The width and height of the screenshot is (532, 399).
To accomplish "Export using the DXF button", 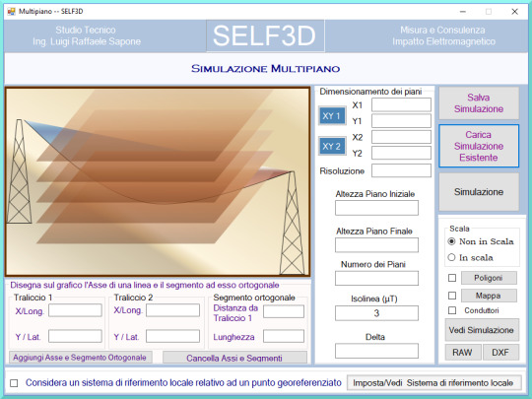I will tap(500, 352).
